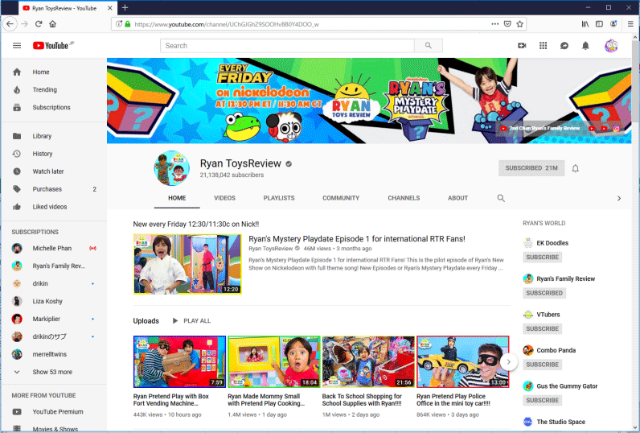Open the YouTube hamburger guide menu

(x=16, y=45)
